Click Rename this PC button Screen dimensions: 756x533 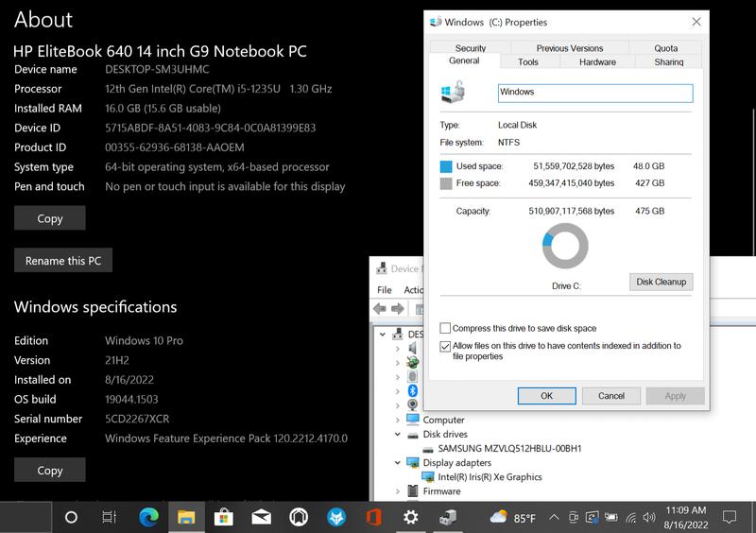[63, 261]
